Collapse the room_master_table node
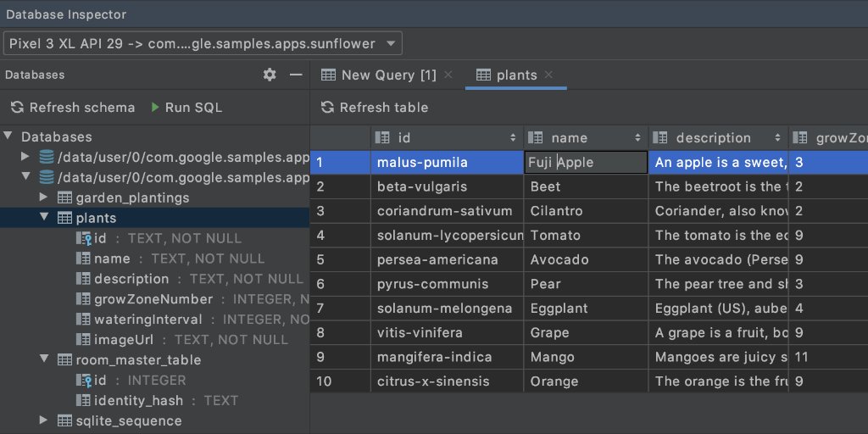 (x=44, y=359)
